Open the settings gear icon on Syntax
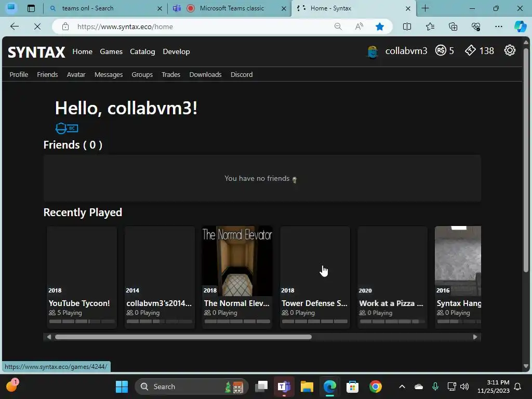Viewport: 532px width, 399px height. [x=510, y=50]
